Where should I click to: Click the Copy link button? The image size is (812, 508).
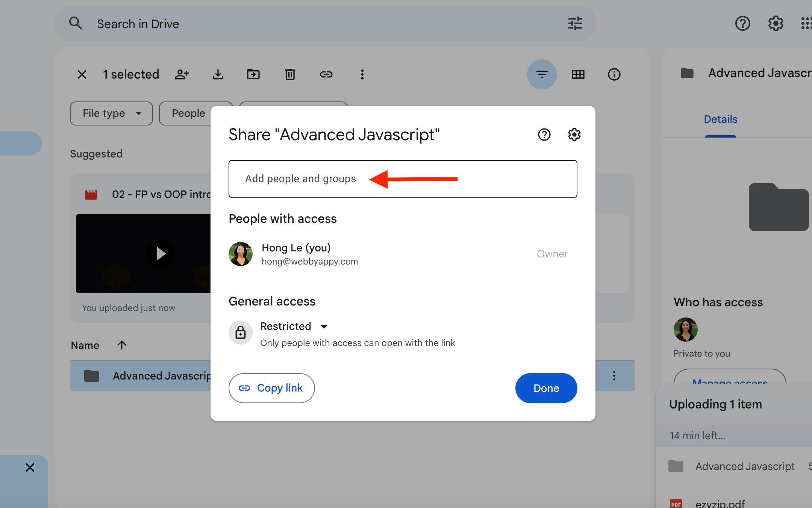pos(271,388)
